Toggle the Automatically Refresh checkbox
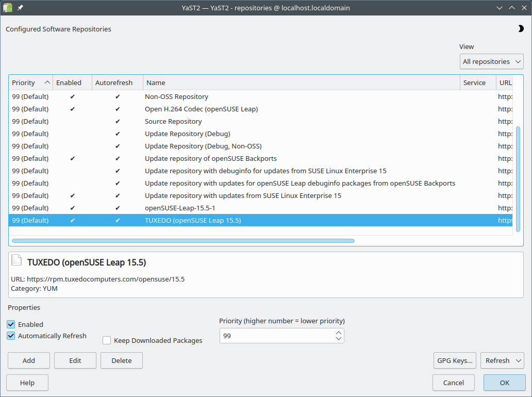Viewport: 532px width, 397px height. pos(11,336)
